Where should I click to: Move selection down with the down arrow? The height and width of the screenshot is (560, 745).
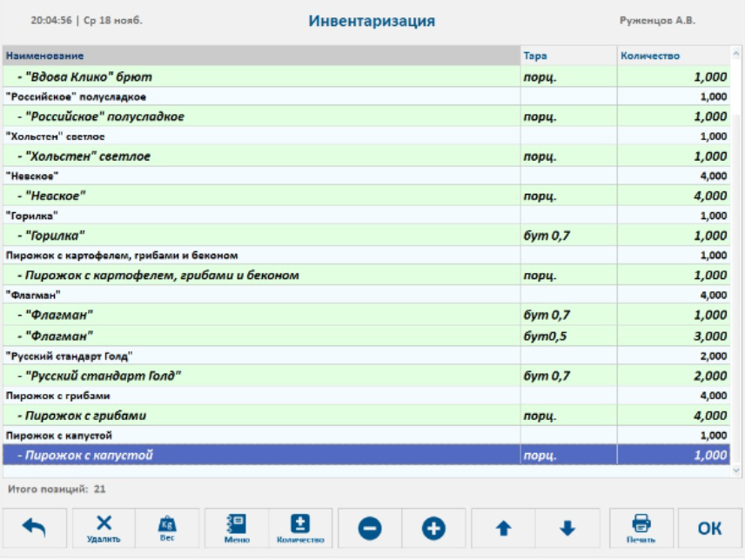567,528
